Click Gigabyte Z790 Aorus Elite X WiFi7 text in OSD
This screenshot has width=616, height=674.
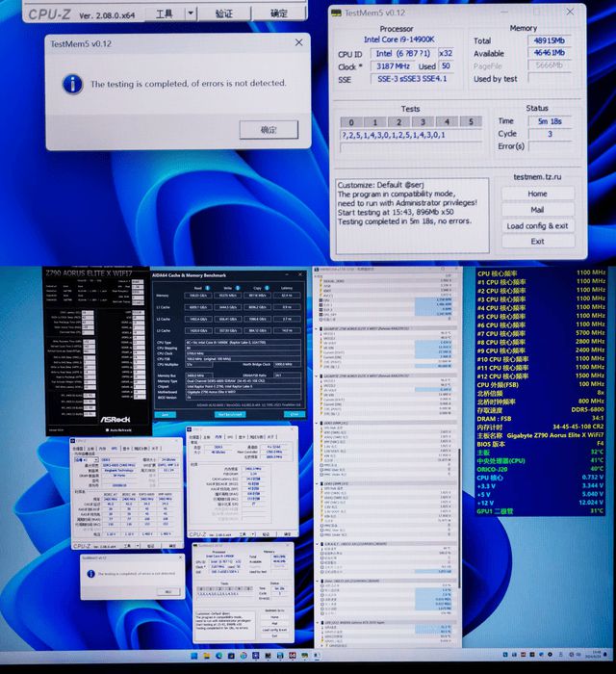click(555, 435)
